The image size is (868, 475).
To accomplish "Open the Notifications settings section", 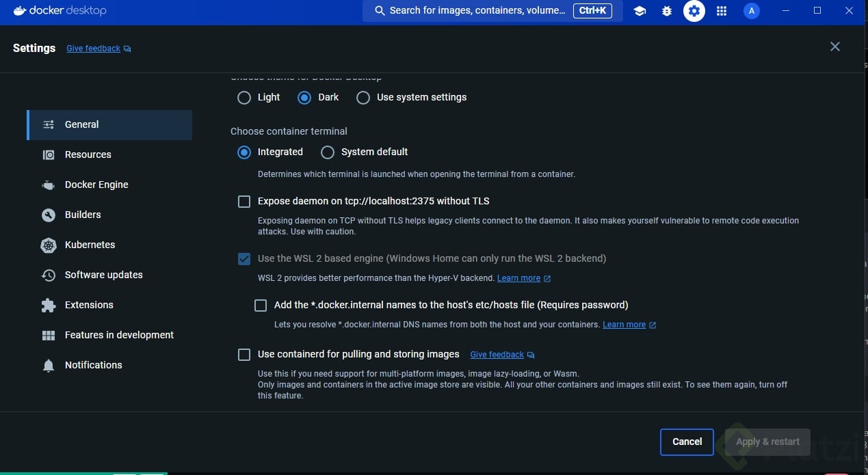I will 109,365.
